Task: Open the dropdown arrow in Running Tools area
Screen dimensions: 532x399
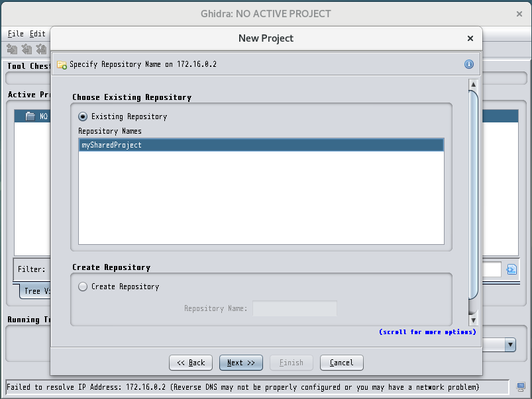Action: tap(510, 345)
